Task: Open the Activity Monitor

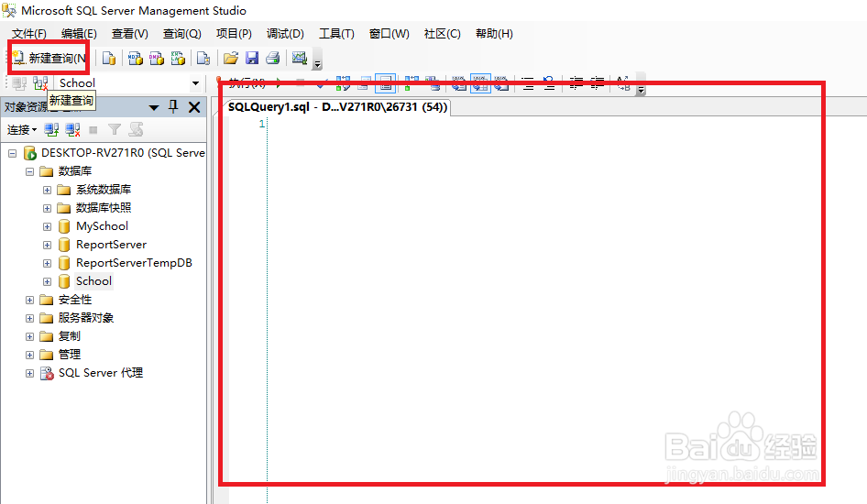Action: pos(300,58)
